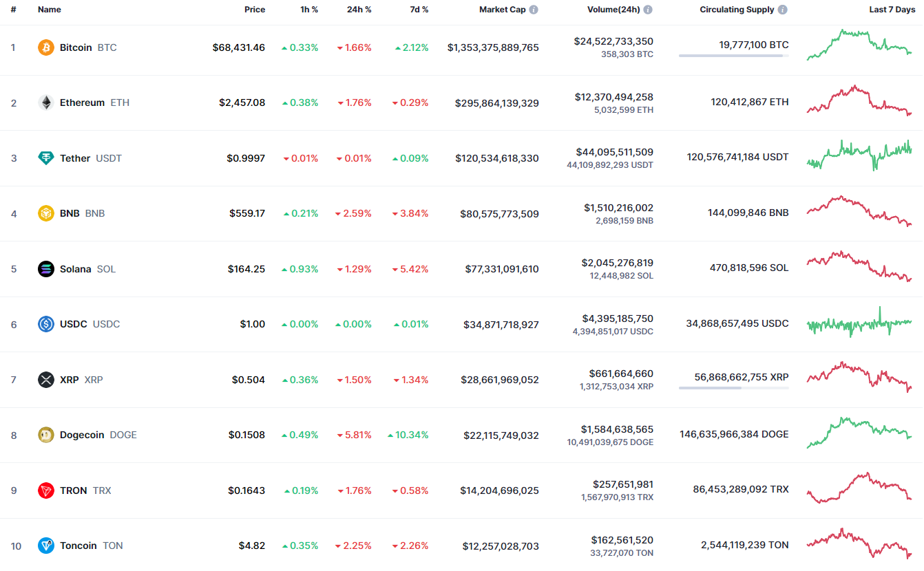924x571 pixels.
Task: Sort table by Price column
Action: click(x=254, y=10)
